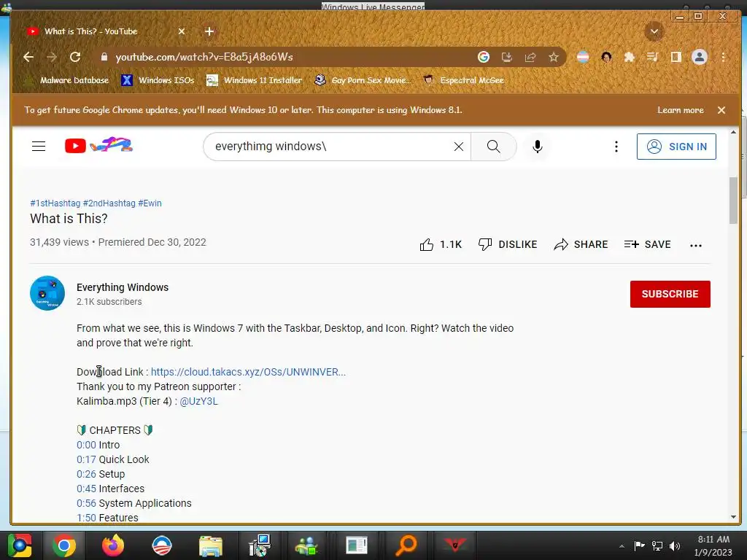Screen dimensions: 747x560
Task: Open Chrome's three-dot menu
Action: [x=723, y=57]
